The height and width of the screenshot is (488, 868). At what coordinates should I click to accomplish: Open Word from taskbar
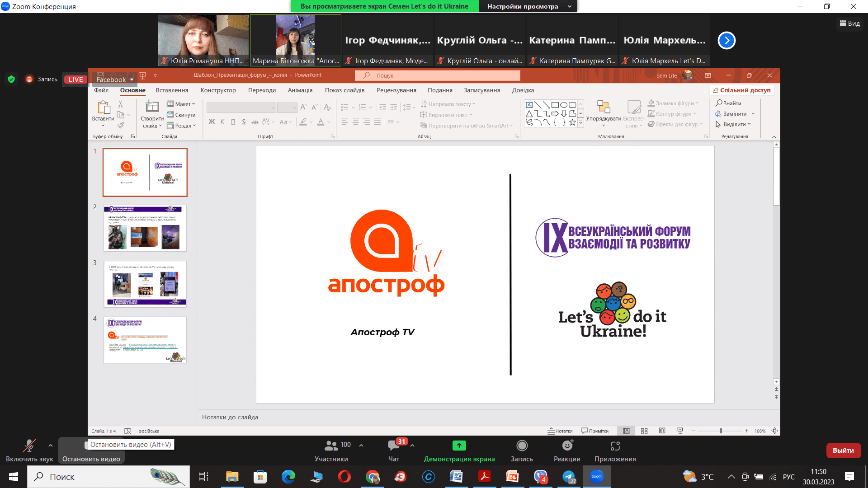click(456, 477)
